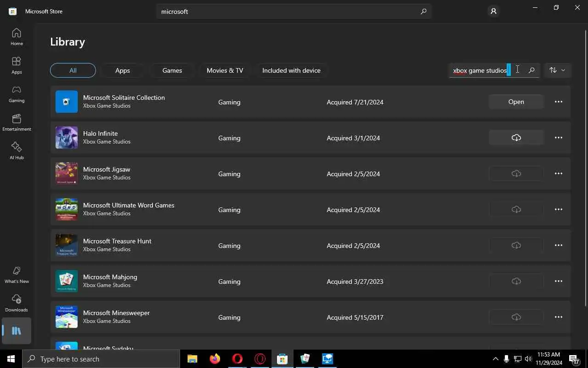This screenshot has height=368, width=588.
Task: Open more options for Microsoft Jigsaw
Action: pos(559,173)
